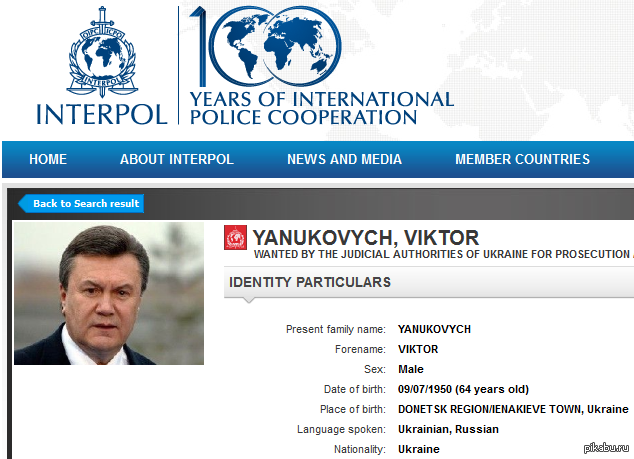Click the Nationality value Ukraine
The image size is (634, 459).
tap(418, 449)
